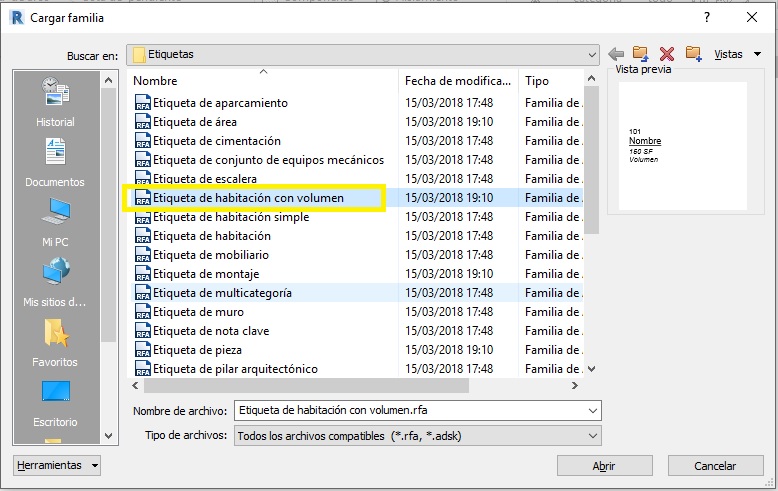Create a new folder
Image resolution: width=778 pixels, height=491 pixels.
point(693,54)
